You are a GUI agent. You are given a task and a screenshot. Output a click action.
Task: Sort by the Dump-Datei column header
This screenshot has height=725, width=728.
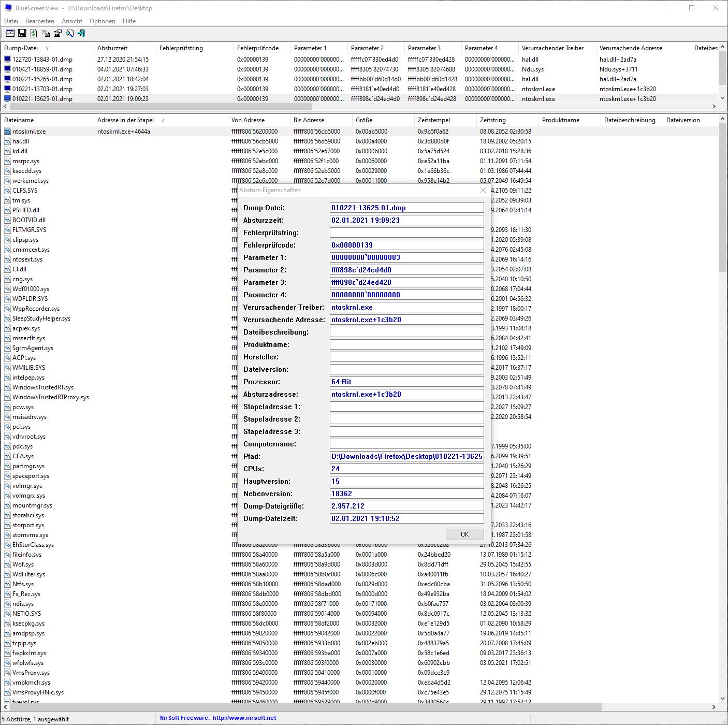coord(47,48)
